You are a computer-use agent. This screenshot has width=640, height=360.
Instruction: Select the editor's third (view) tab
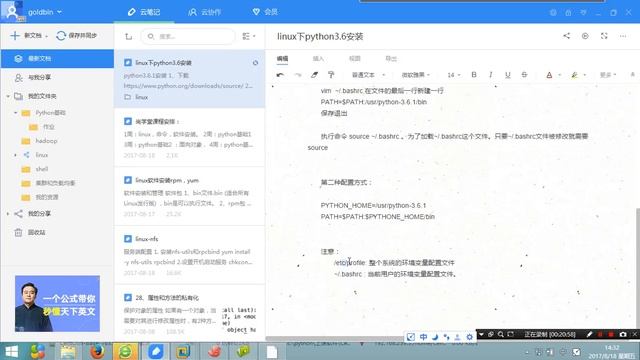click(x=355, y=59)
